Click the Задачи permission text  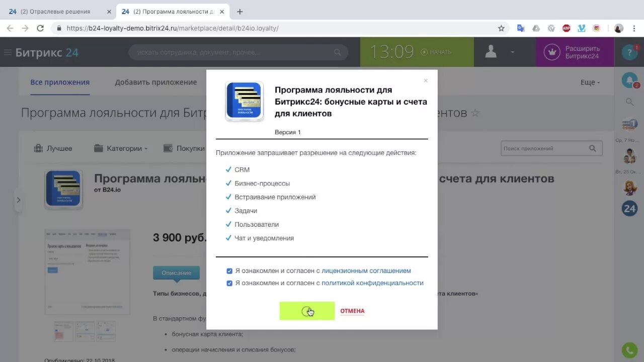click(246, 211)
